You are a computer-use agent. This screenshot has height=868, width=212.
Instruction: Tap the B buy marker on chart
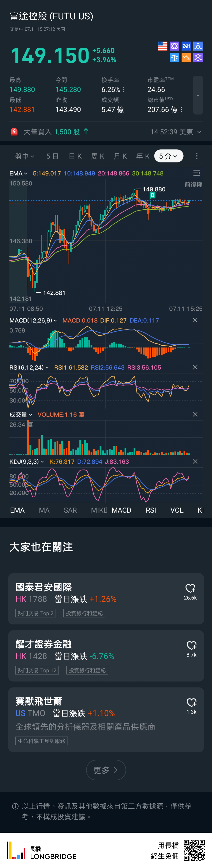point(153,195)
